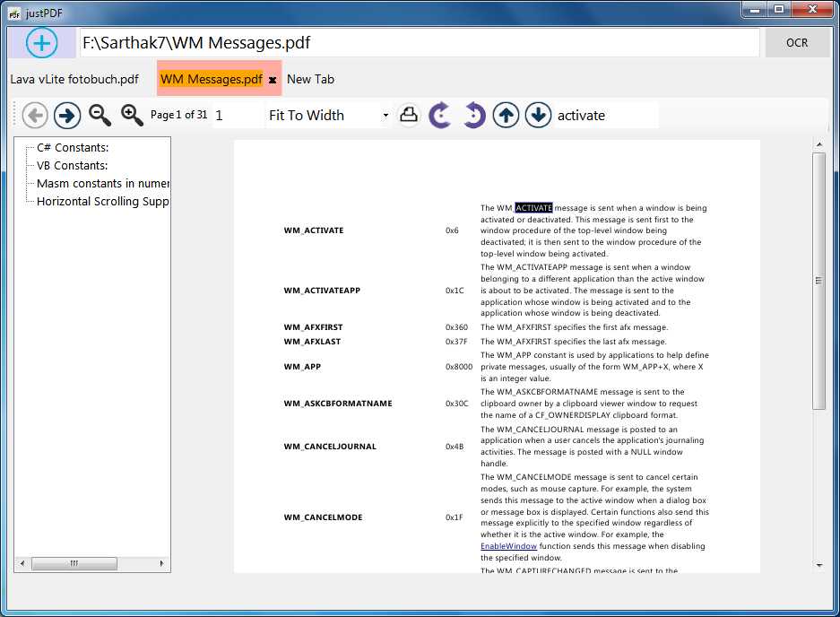Find previous match with up arrow icon
The width and height of the screenshot is (840, 617).
tap(506, 116)
